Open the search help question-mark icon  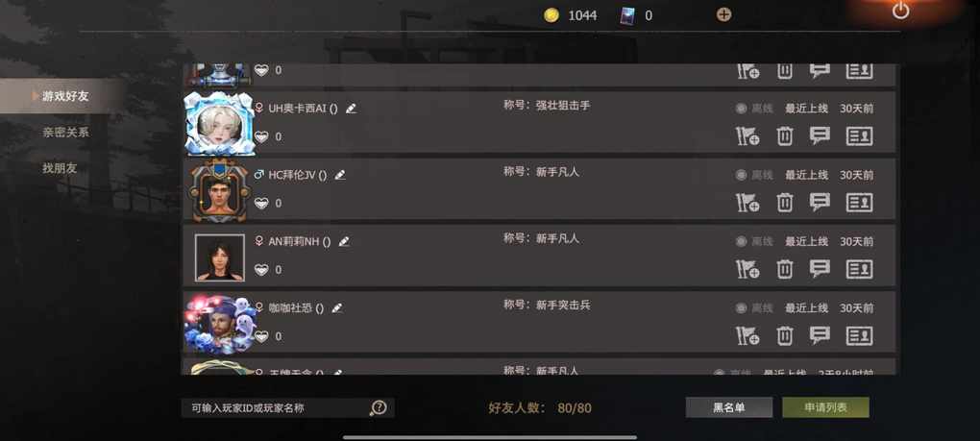tap(379, 408)
